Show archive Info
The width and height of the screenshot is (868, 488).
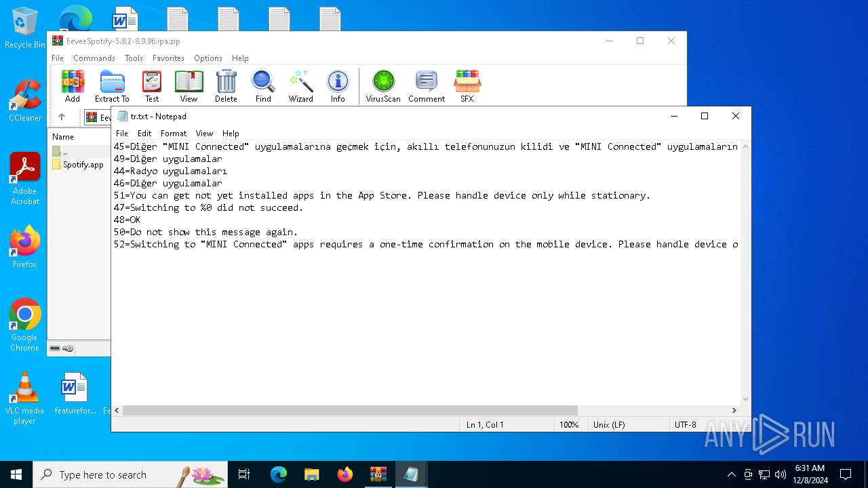pos(338,86)
